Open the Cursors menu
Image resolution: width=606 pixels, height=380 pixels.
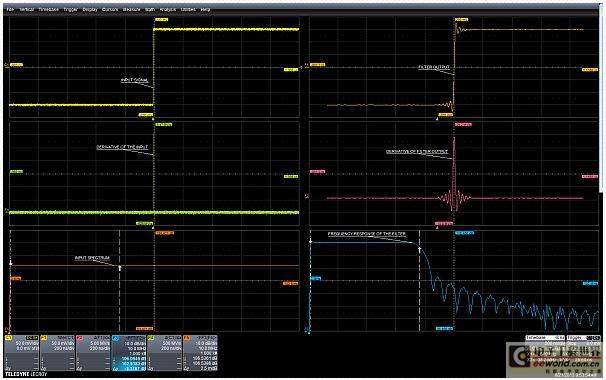click(110, 9)
